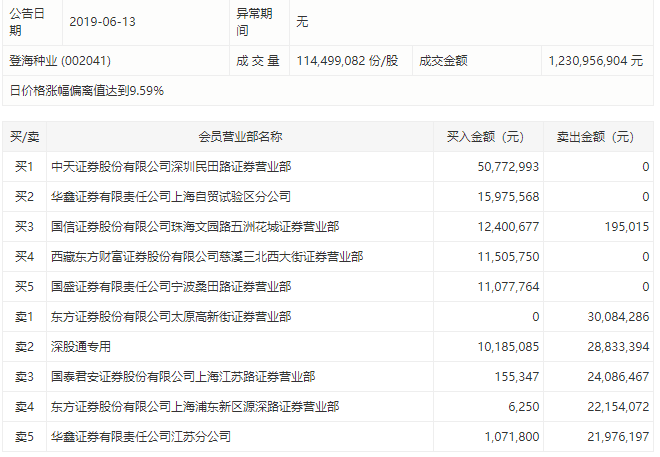Click the 买1 rank cell
Image resolution: width=660 pixels, height=457 pixels.
point(24,167)
